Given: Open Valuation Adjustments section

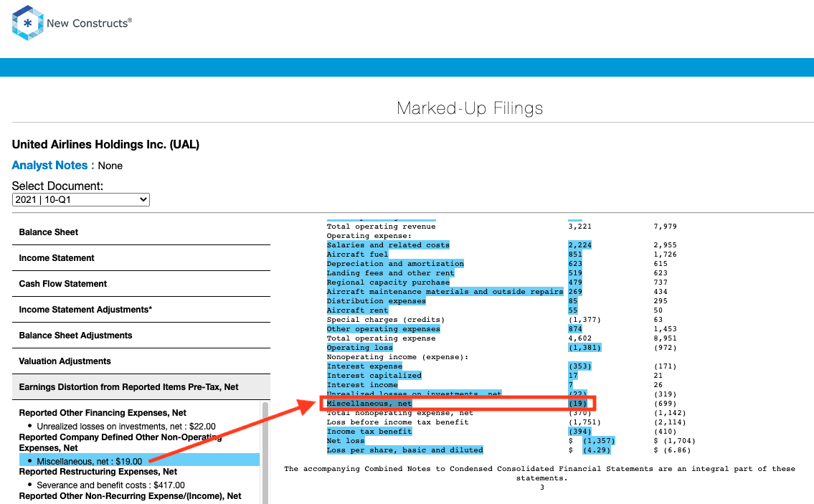Looking at the screenshot, I should (141, 361).
